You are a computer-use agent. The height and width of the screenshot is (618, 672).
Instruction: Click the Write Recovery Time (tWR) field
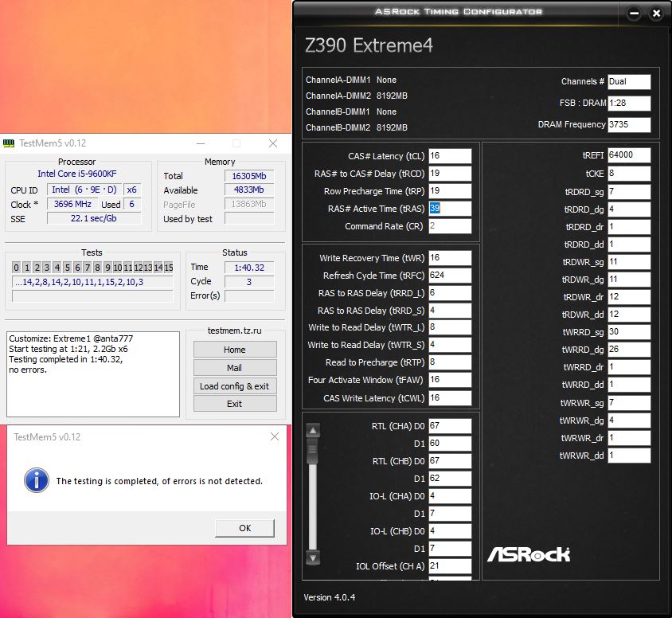[x=450, y=257]
